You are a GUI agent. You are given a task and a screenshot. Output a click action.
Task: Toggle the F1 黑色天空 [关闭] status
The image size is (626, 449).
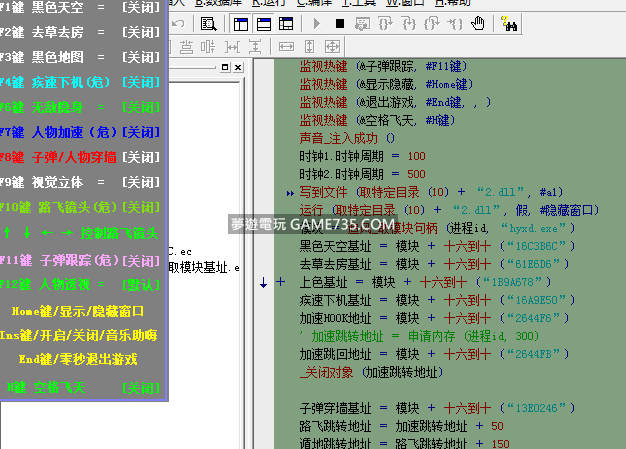coord(139,7)
